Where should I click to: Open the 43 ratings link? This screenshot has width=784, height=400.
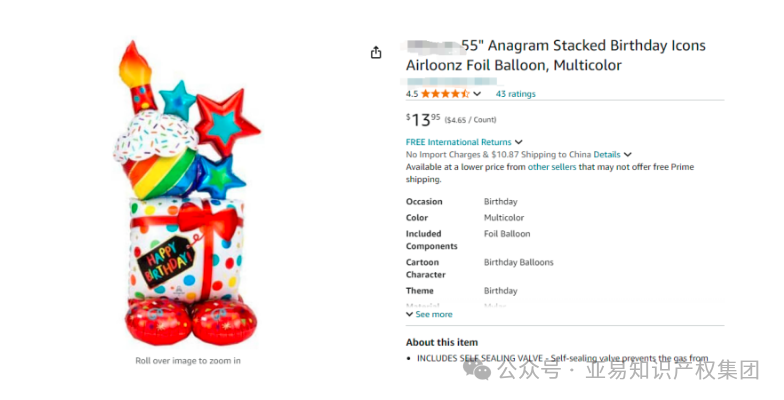(516, 94)
